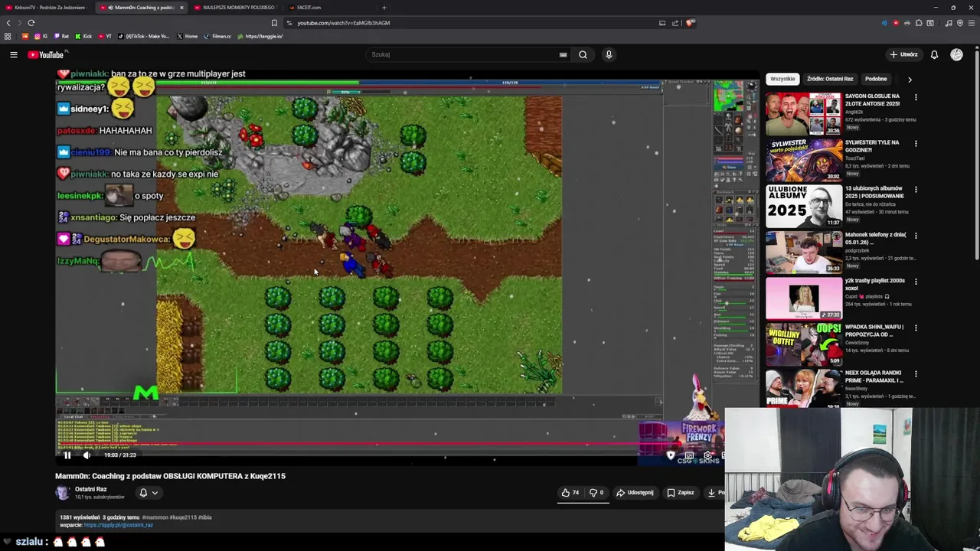Share the video via Udostępnij

pos(635,493)
